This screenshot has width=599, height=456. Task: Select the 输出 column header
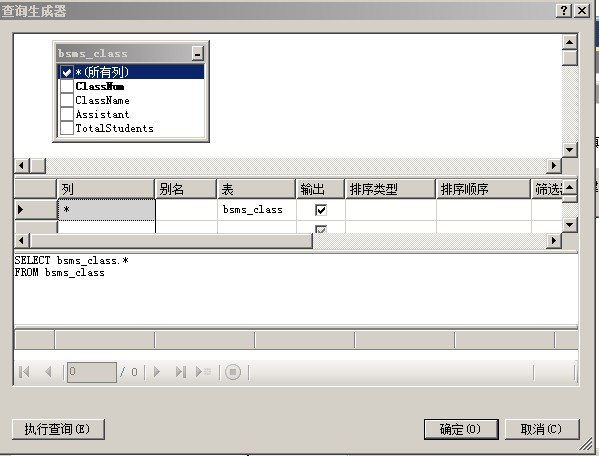click(x=321, y=189)
